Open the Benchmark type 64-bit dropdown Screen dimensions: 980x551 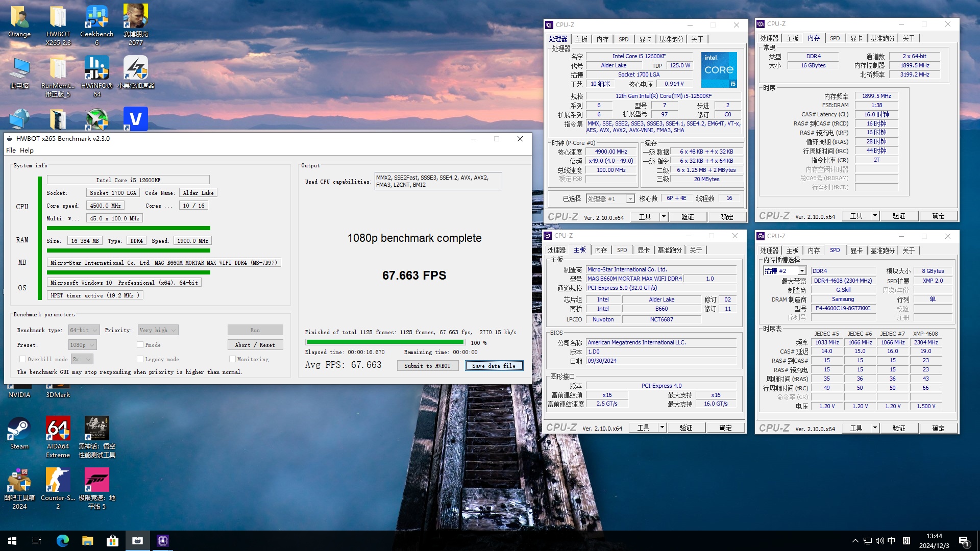(84, 330)
